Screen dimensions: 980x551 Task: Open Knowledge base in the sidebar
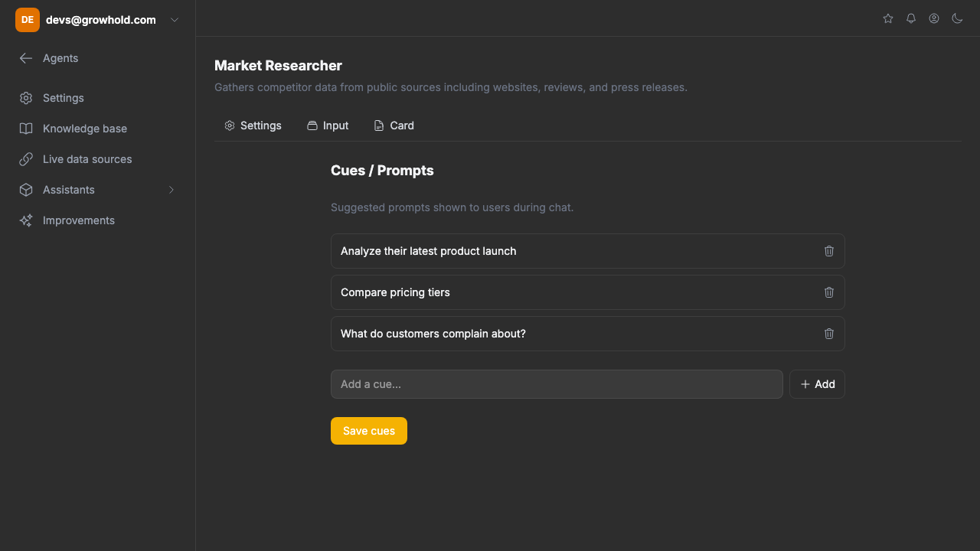click(x=84, y=129)
